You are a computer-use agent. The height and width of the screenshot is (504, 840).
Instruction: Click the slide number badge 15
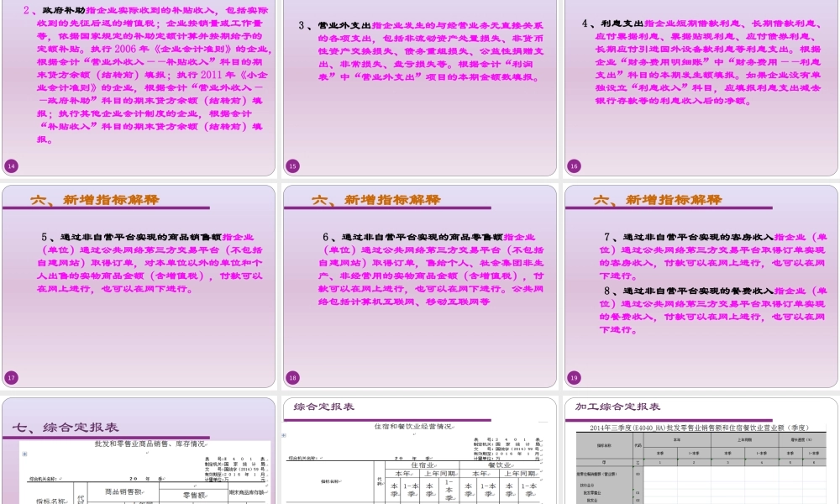pos(292,166)
